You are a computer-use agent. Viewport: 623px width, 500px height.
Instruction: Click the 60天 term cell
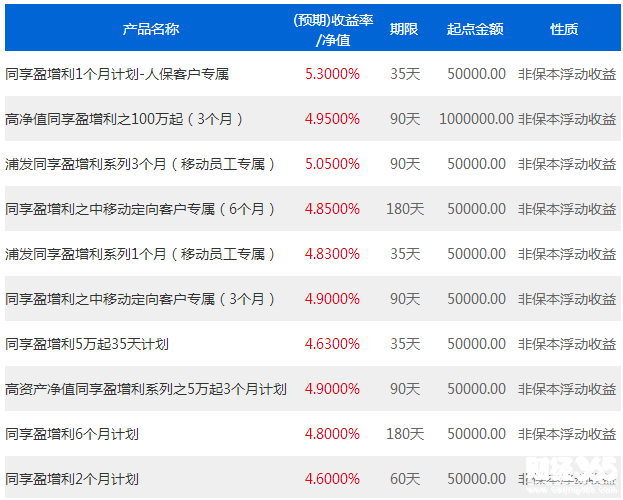(405, 479)
